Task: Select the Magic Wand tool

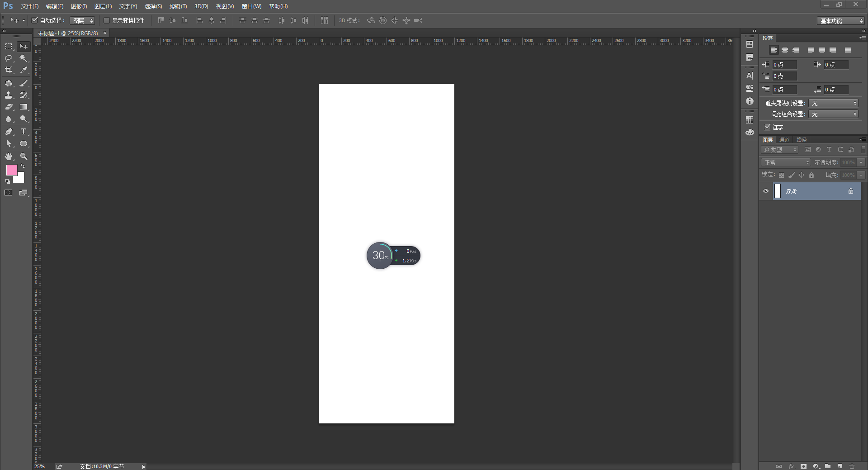Action: coord(24,58)
